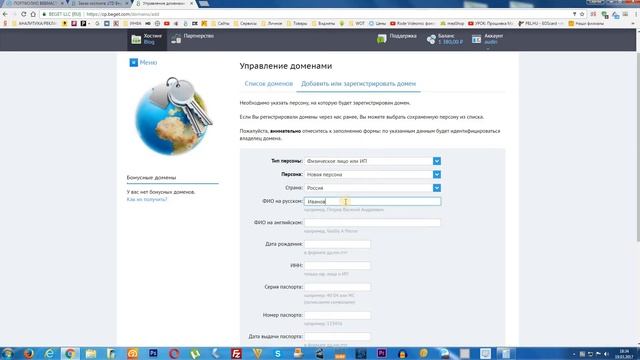Switch to the first browser tab

coord(33,3)
